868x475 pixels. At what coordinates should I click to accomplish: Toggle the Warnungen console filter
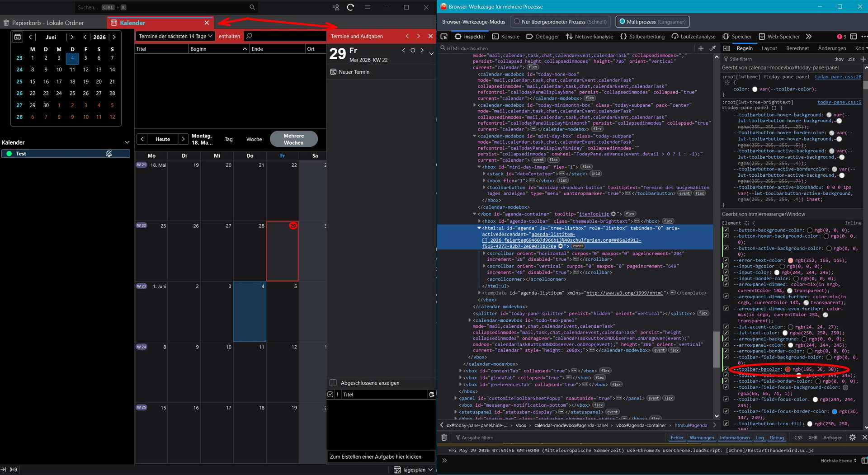pos(702,437)
